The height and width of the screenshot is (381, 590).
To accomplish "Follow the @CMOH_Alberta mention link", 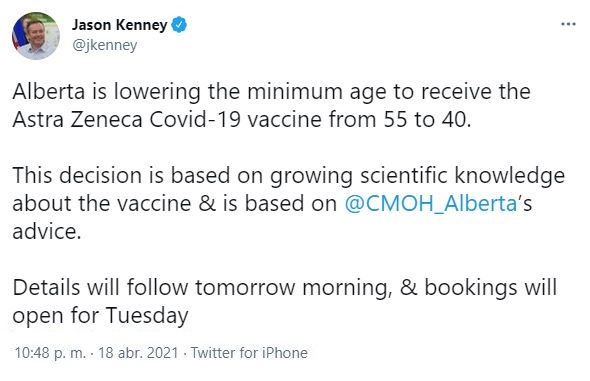I will [431, 204].
